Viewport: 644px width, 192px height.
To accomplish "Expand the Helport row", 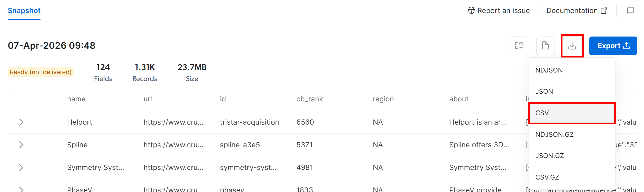I will coord(21,122).
